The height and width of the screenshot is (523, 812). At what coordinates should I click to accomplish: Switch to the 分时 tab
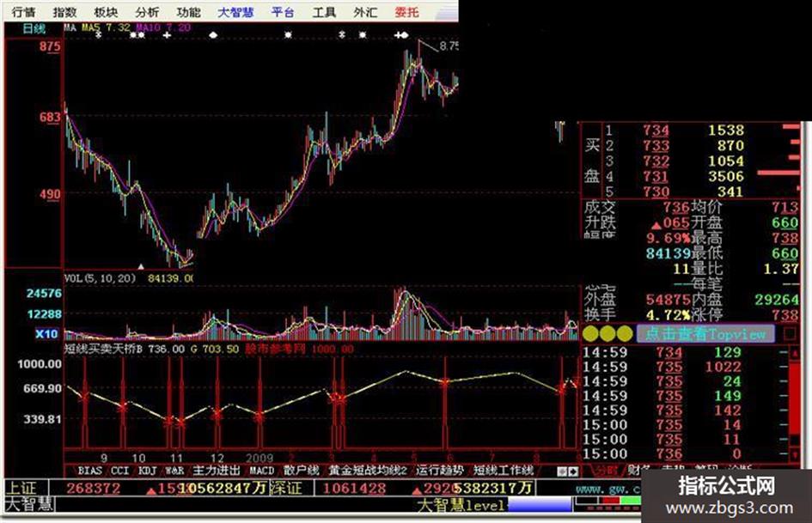[x=605, y=470]
